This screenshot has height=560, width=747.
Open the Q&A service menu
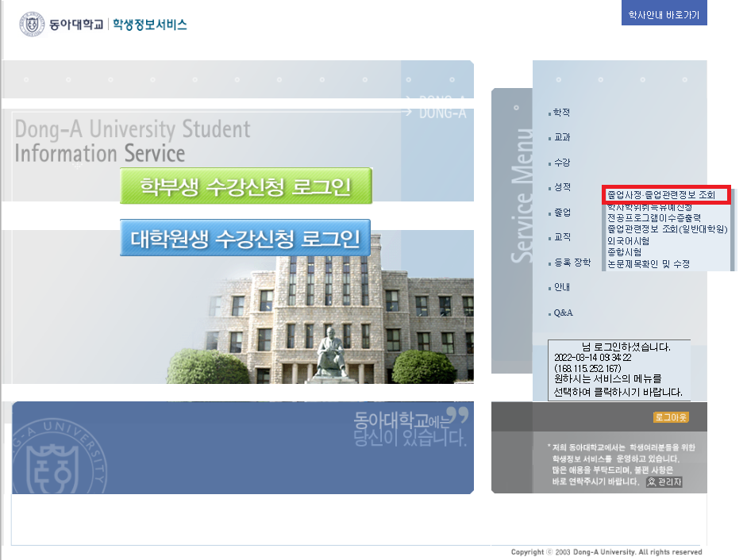pyautogui.click(x=563, y=313)
